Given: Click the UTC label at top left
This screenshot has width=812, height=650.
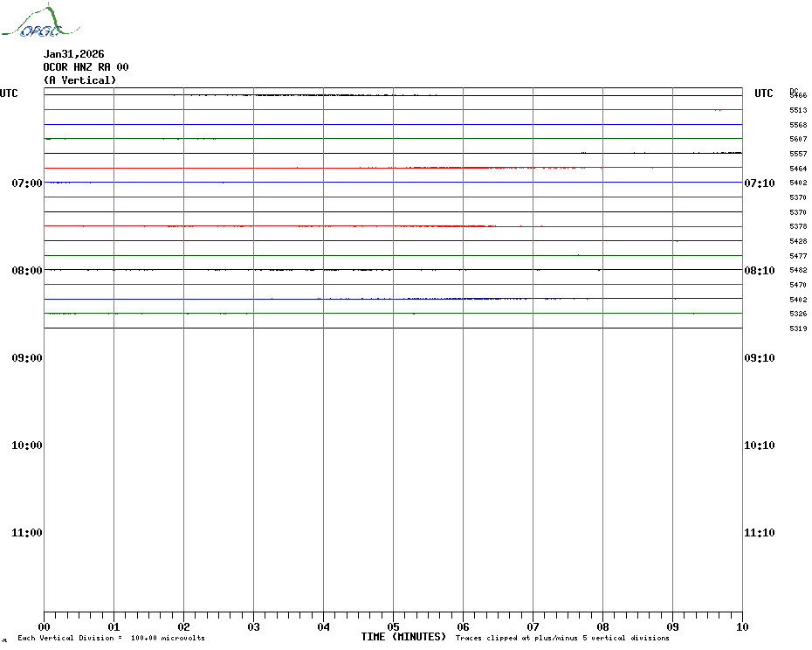Looking at the screenshot, I should pos(9,93).
